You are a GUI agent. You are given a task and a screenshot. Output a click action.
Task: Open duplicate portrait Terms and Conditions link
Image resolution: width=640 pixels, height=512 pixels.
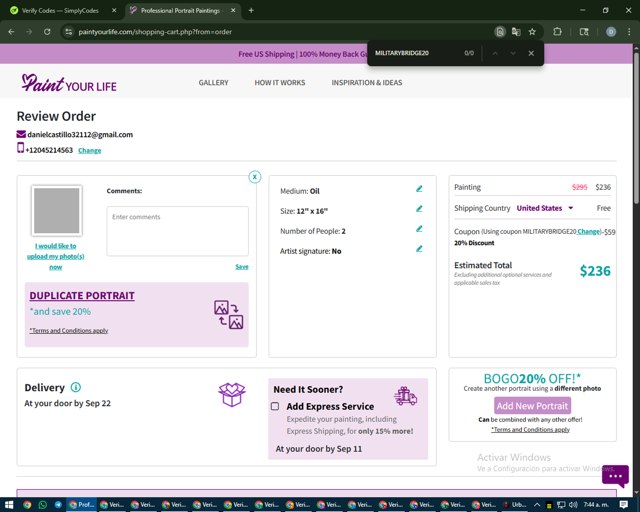[69, 330]
